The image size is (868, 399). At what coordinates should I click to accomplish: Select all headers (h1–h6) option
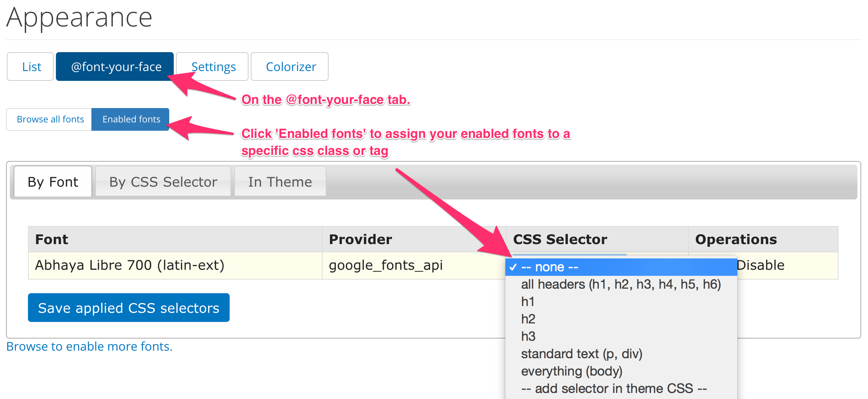tap(621, 284)
